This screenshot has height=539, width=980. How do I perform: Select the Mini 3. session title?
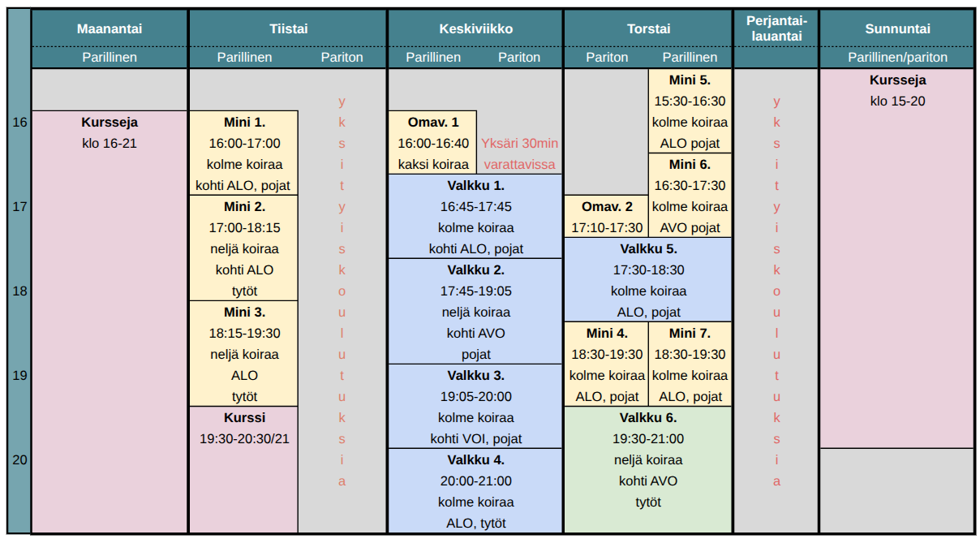[x=244, y=312]
